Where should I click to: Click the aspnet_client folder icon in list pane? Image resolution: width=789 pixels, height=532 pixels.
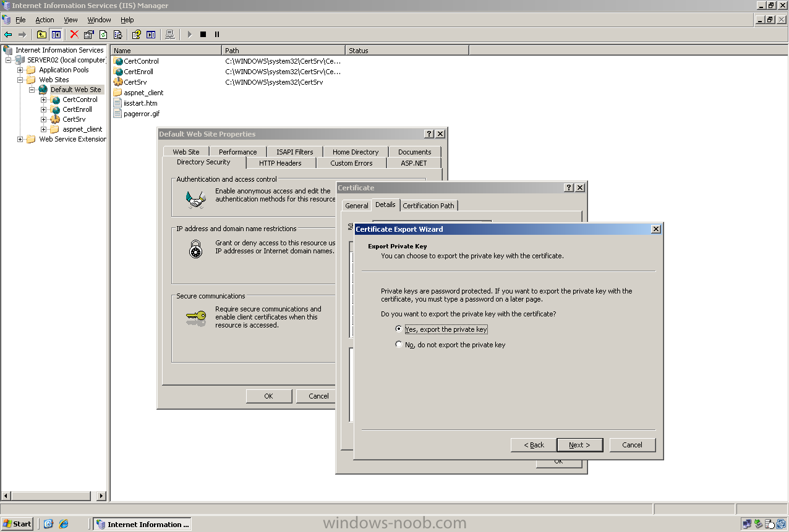118,93
